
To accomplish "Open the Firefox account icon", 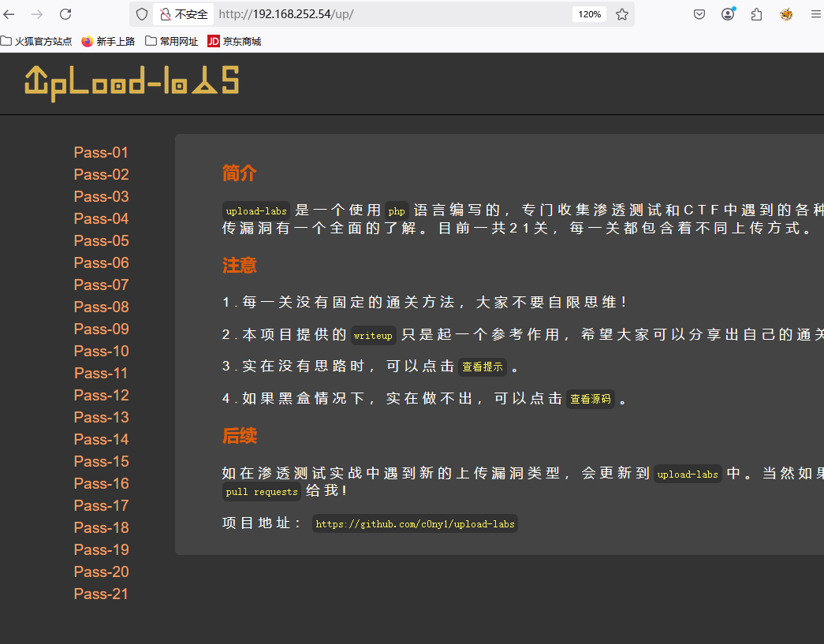I will (727, 13).
